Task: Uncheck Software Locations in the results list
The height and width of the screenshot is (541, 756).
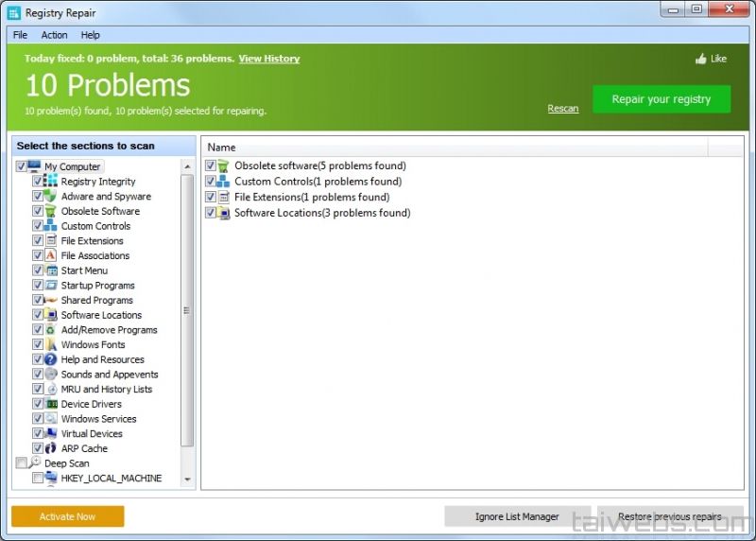Action: (211, 213)
